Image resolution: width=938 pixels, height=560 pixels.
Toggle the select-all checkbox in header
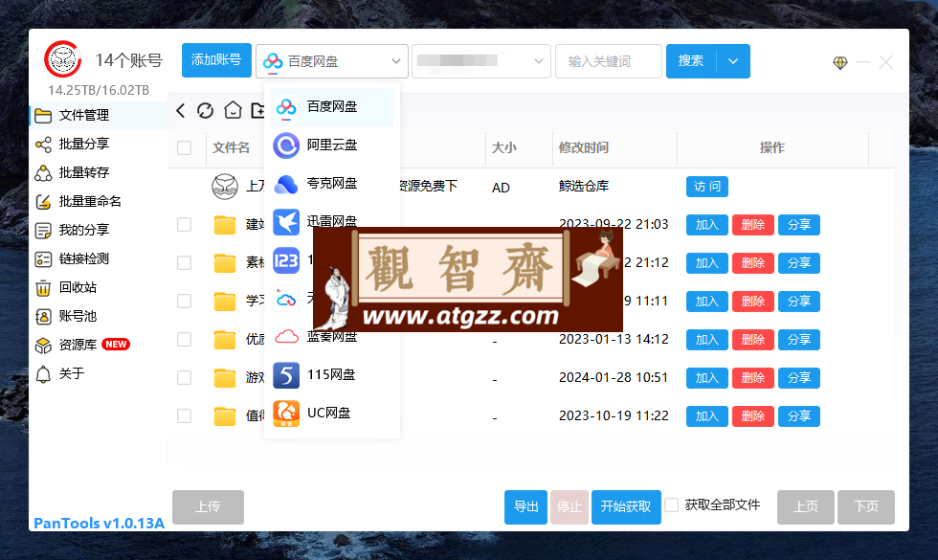tap(184, 147)
